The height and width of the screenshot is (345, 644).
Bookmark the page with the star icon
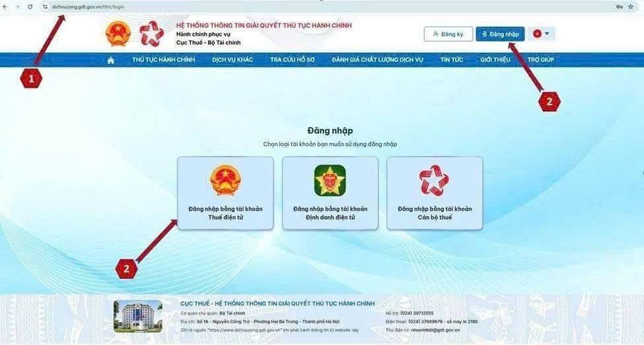(630, 7)
